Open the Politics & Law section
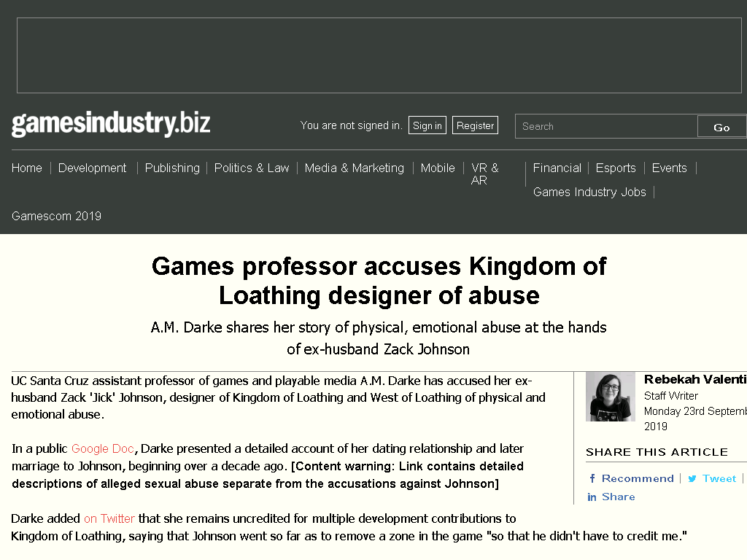The height and width of the screenshot is (560, 747). pyautogui.click(x=252, y=168)
